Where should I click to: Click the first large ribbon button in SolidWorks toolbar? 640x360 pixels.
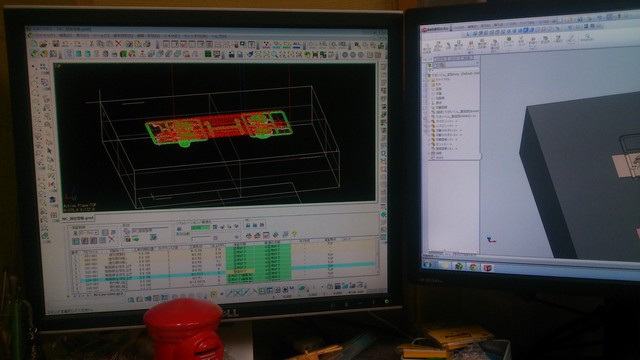(427, 47)
